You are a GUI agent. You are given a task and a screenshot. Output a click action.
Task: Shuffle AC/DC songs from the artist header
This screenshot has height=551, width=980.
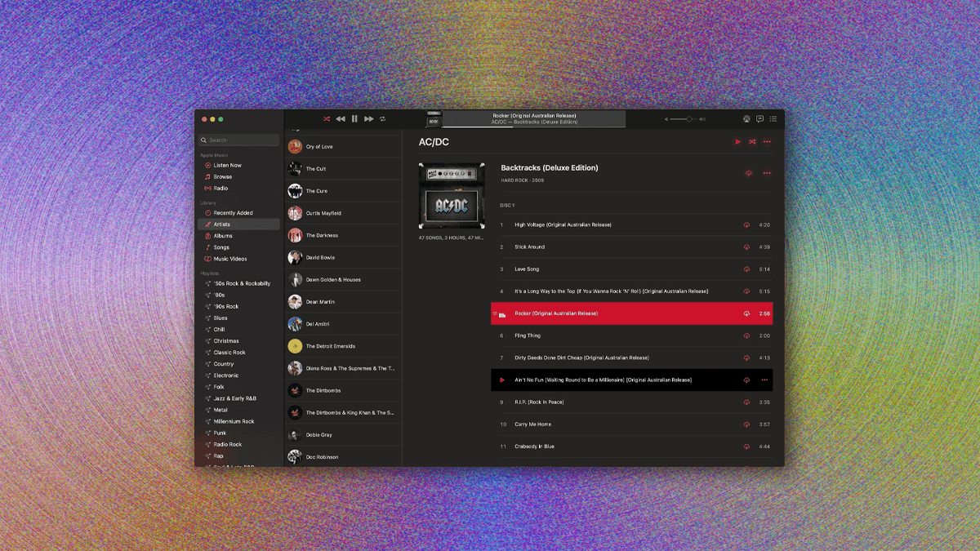click(x=752, y=142)
